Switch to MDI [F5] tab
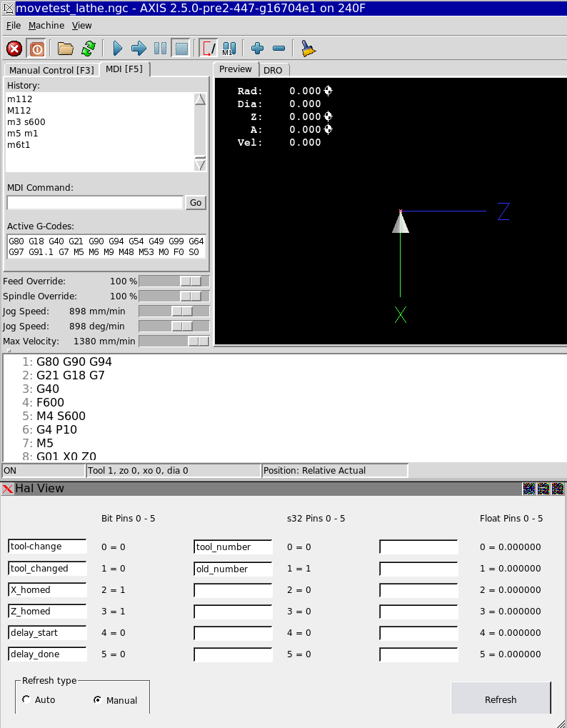This screenshot has width=567, height=728. pyautogui.click(x=124, y=69)
